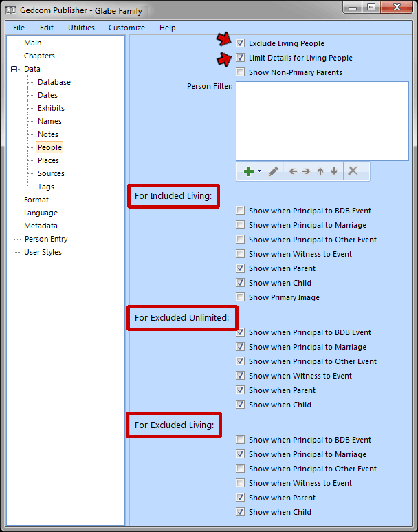The image size is (418, 532).
Task: Select Chapters in the tree
Action: 39,56
